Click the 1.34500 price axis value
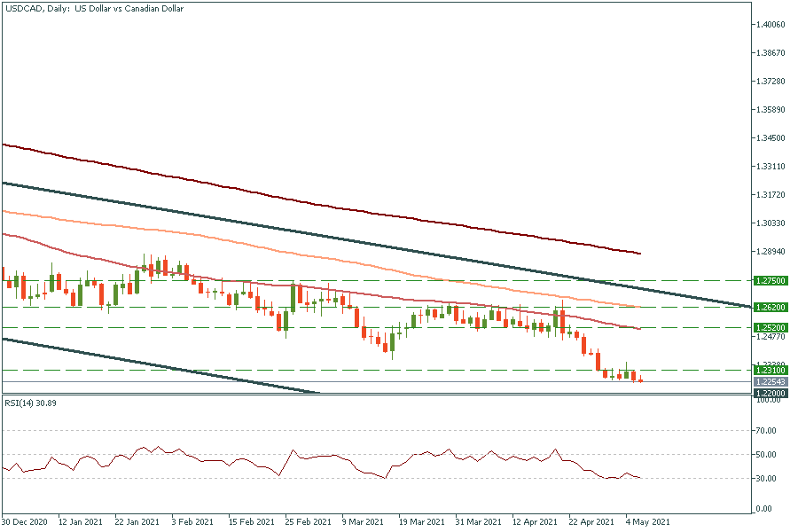This screenshot has width=798, height=532. (769, 138)
